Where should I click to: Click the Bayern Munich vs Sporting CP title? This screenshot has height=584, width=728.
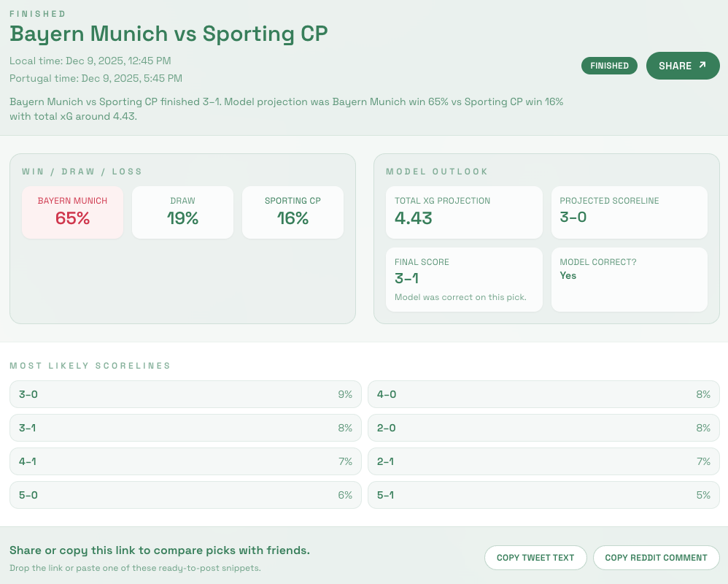click(168, 34)
